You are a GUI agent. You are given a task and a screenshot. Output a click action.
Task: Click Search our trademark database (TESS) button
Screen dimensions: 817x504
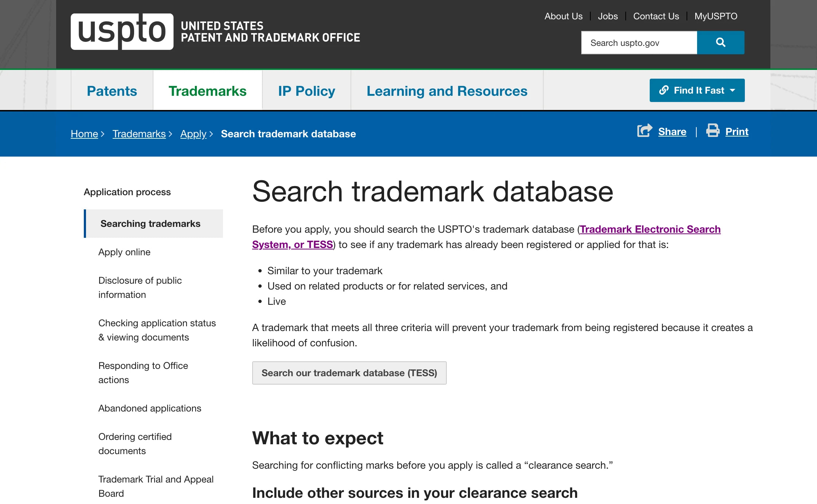point(349,373)
